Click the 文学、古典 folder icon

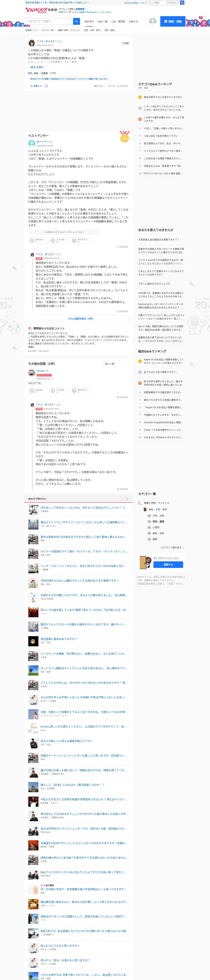[x=149, y=515]
